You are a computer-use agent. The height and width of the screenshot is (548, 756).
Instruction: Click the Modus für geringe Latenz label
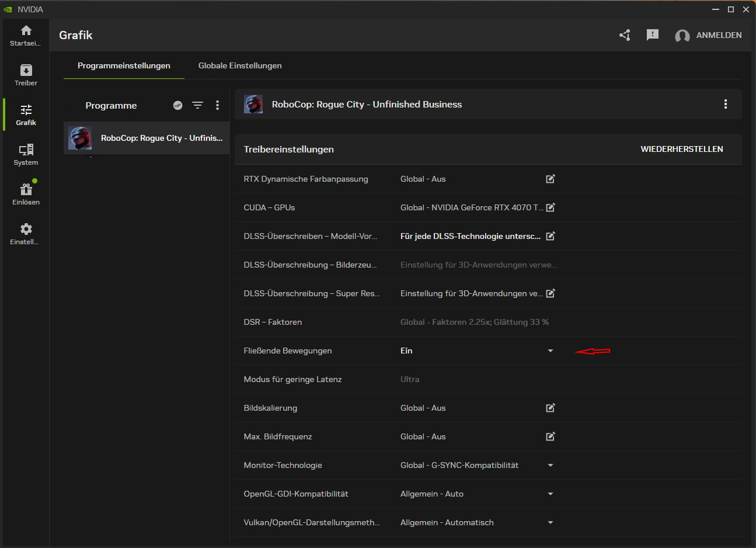292,379
